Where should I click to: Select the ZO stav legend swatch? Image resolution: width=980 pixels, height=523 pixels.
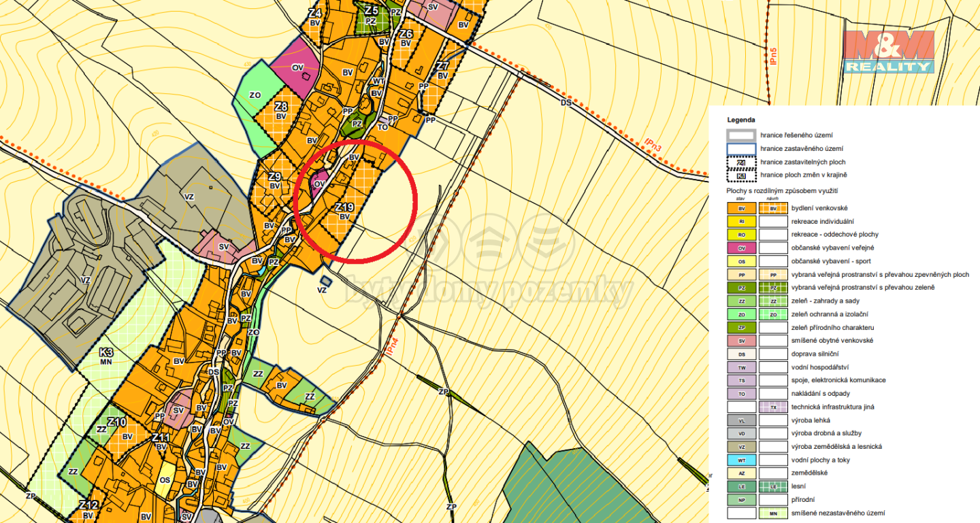[742, 314]
